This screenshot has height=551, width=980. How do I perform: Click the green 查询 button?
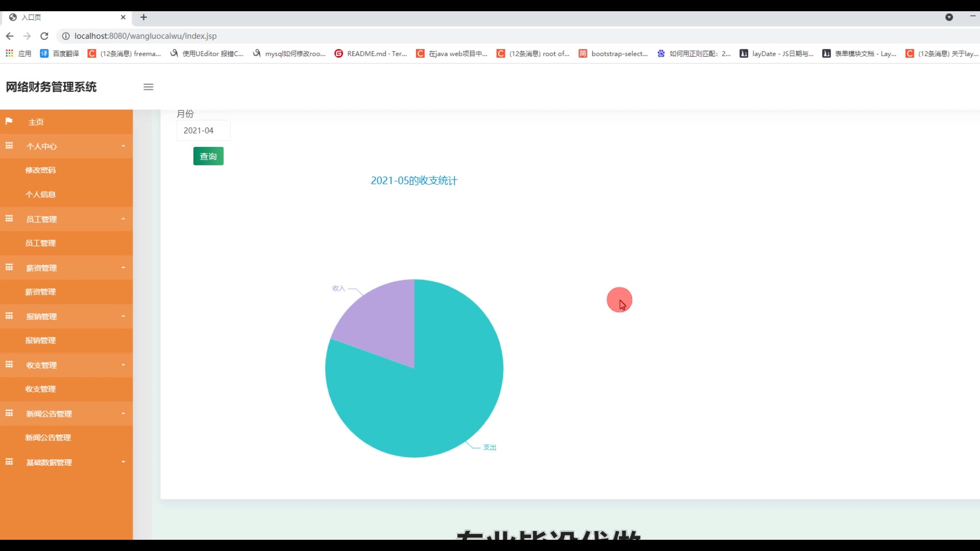[208, 156]
